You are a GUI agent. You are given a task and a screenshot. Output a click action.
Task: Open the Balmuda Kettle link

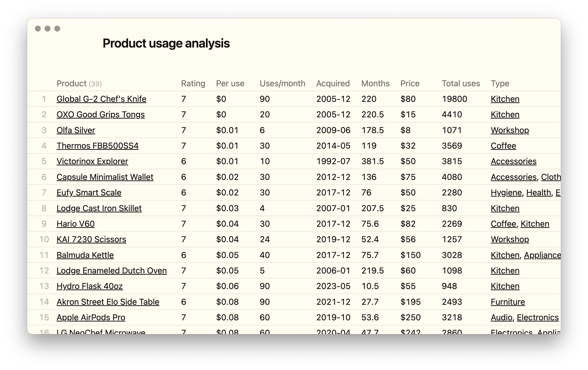[x=85, y=255]
